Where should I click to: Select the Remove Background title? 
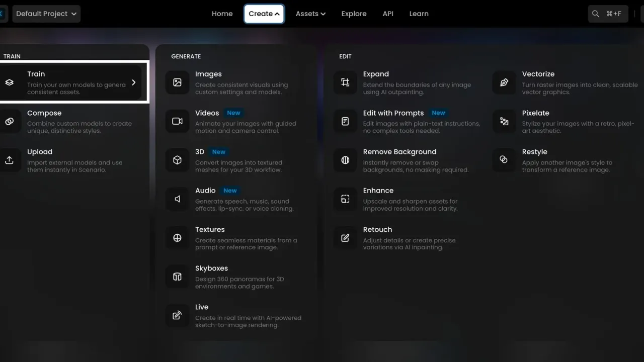tap(400, 152)
